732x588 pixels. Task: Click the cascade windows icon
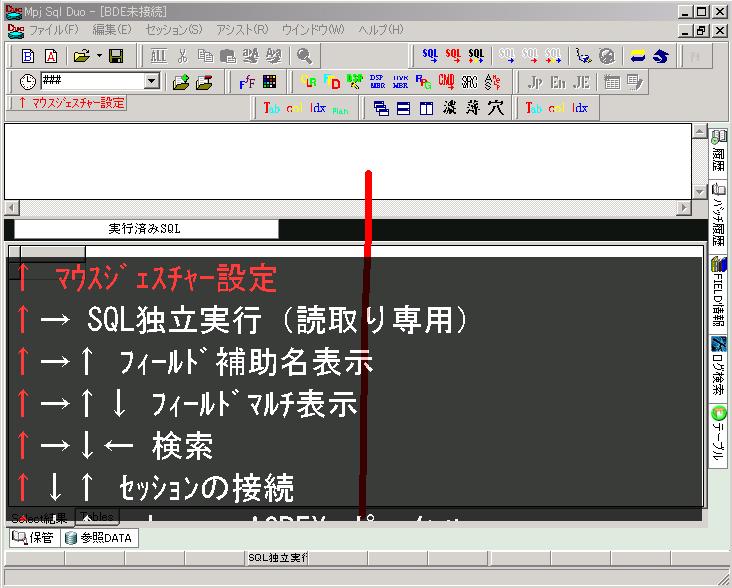click(381, 108)
